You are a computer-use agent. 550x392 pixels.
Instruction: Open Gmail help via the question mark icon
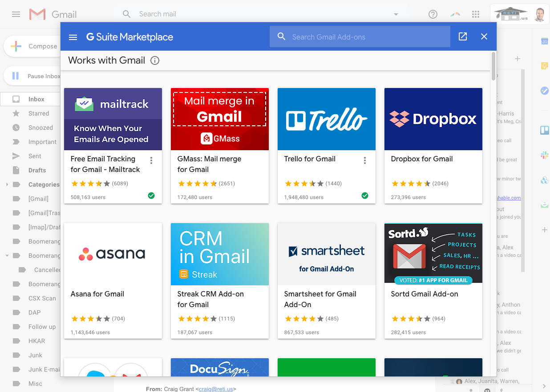click(433, 14)
